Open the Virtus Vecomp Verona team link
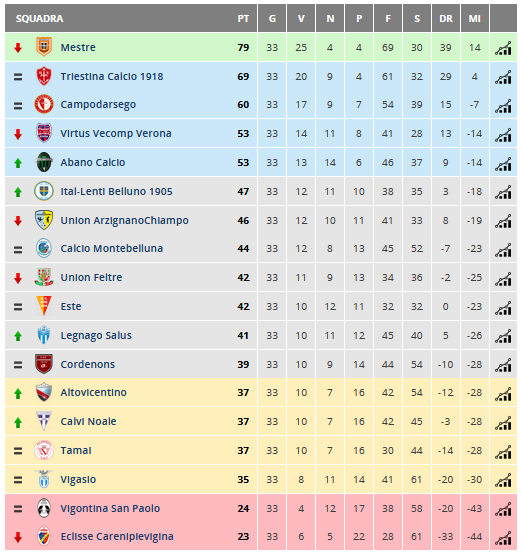The width and height of the screenshot is (522, 555). [116, 133]
